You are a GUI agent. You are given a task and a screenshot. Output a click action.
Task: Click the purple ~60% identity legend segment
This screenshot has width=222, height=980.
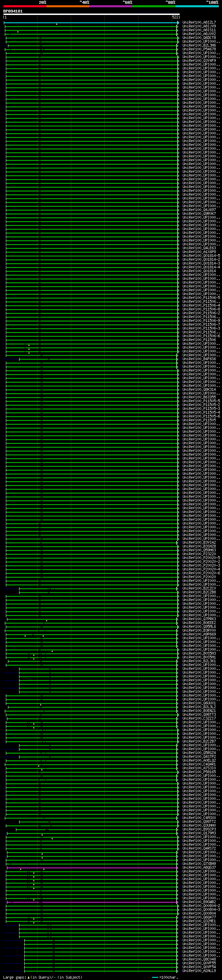[x=111, y=6]
